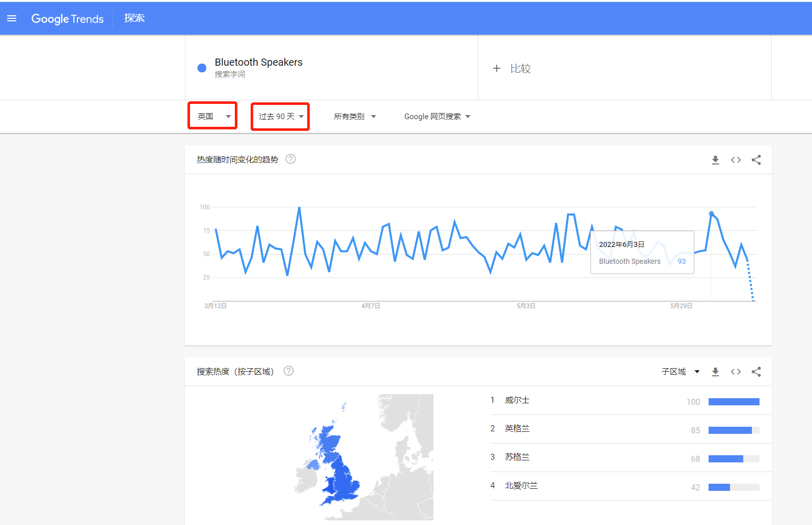812x525 pixels.
Task: Open the Google 网页搜索 search type dropdown
Action: point(437,117)
